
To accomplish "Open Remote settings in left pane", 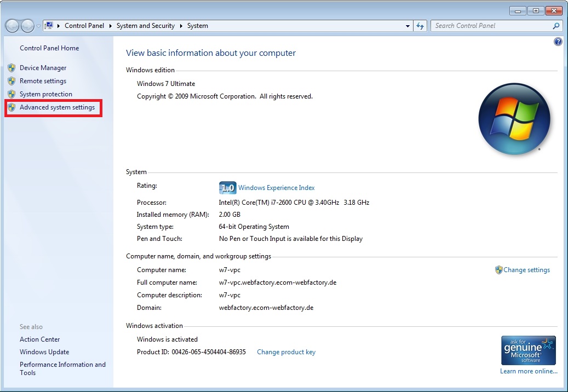I will tap(43, 81).
